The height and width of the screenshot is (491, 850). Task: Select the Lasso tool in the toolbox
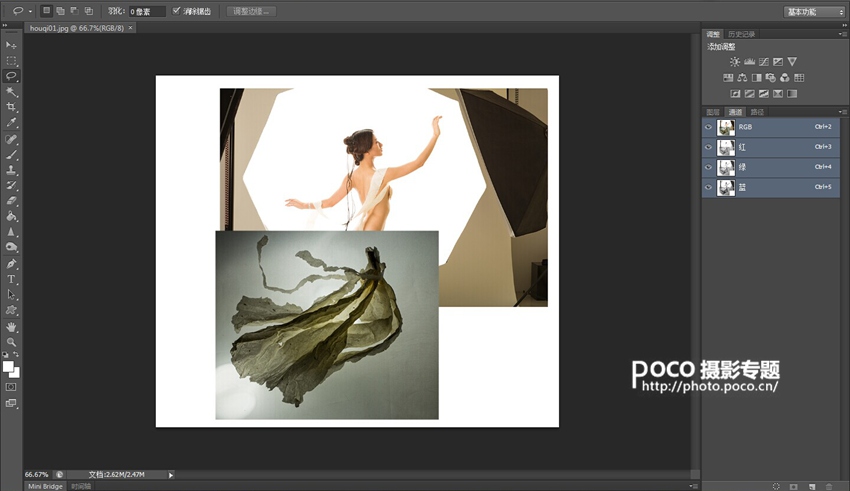11,76
